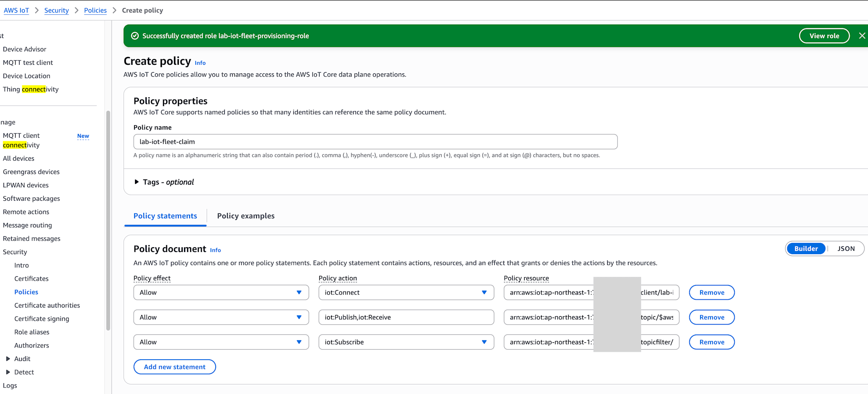
Task: Expand the Tags optional section
Action: click(164, 182)
